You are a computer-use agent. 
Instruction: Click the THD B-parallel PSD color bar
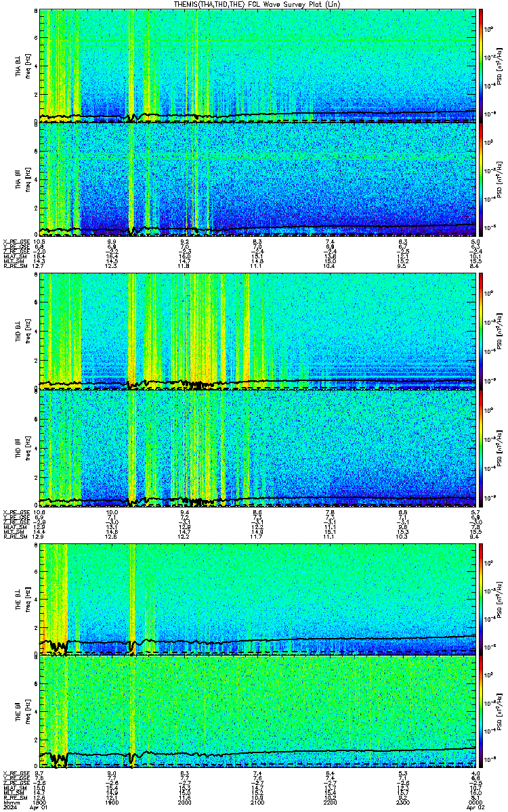(482, 447)
